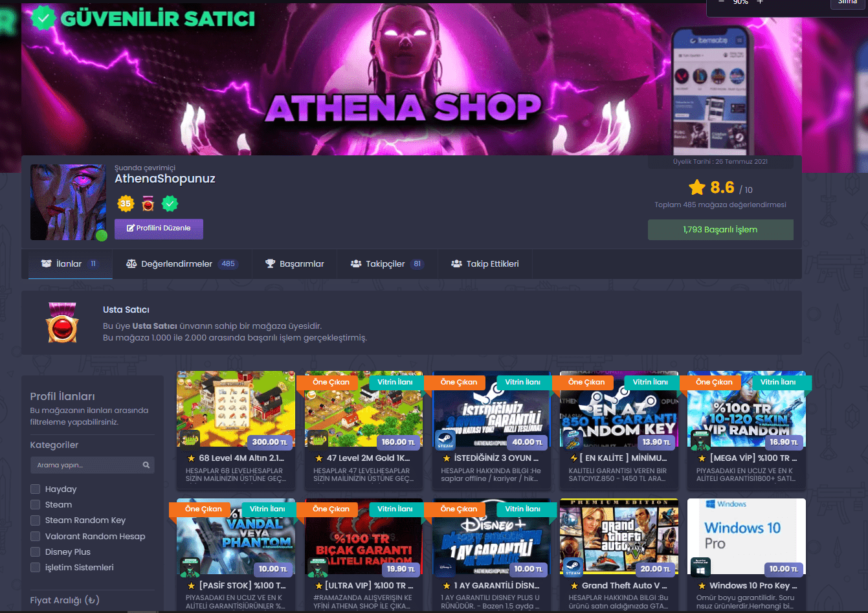Click 'Üyelik Tarihi : 26 Temmuz 2021' text
Viewport: 868px width, 613px height.
[720, 162]
